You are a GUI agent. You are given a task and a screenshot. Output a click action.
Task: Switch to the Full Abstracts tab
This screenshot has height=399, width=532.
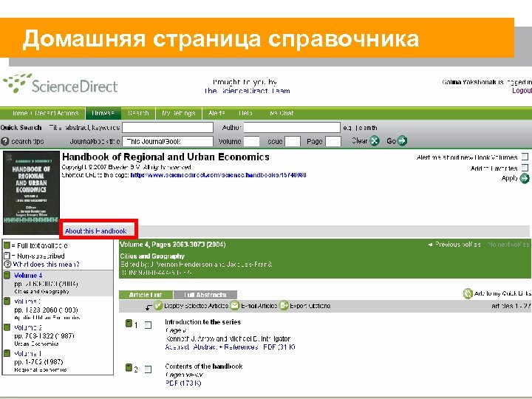click(205, 295)
